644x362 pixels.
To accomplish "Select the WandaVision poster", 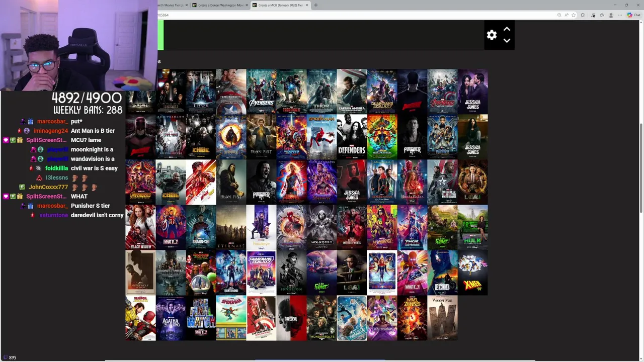I will coord(412,182).
